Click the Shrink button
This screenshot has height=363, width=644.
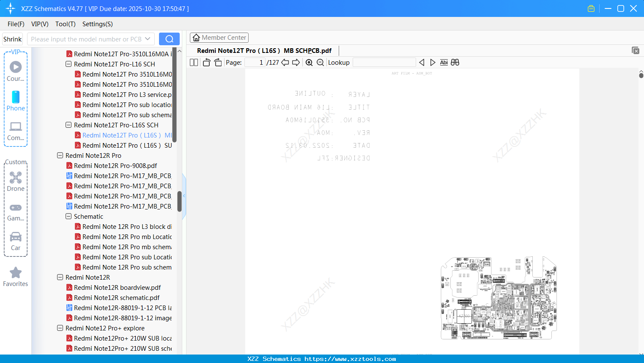(x=12, y=39)
